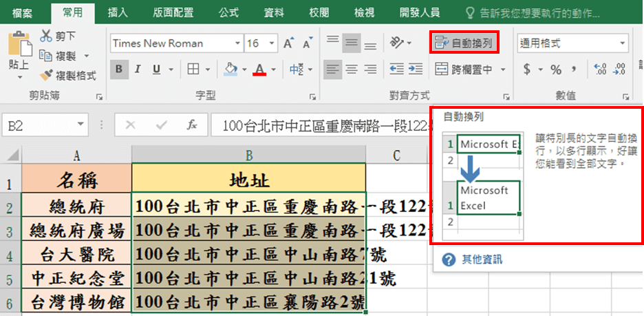Select cell A4 containing 台大醫院
This screenshot has height=316, width=644.
point(77,255)
